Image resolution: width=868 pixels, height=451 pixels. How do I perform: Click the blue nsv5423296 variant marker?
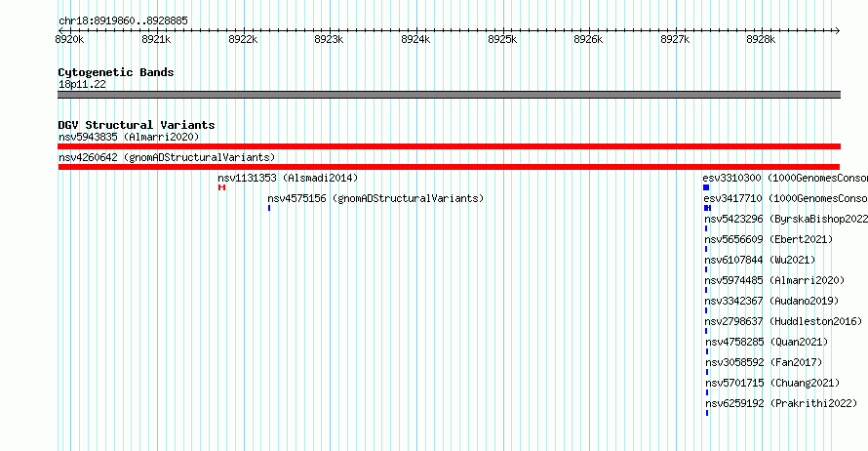tap(706, 228)
